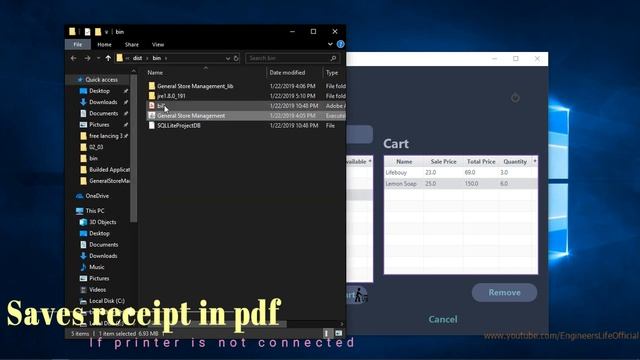Select General Store Management executable
The width and height of the screenshot is (640, 360).
(x=191, y=116)
